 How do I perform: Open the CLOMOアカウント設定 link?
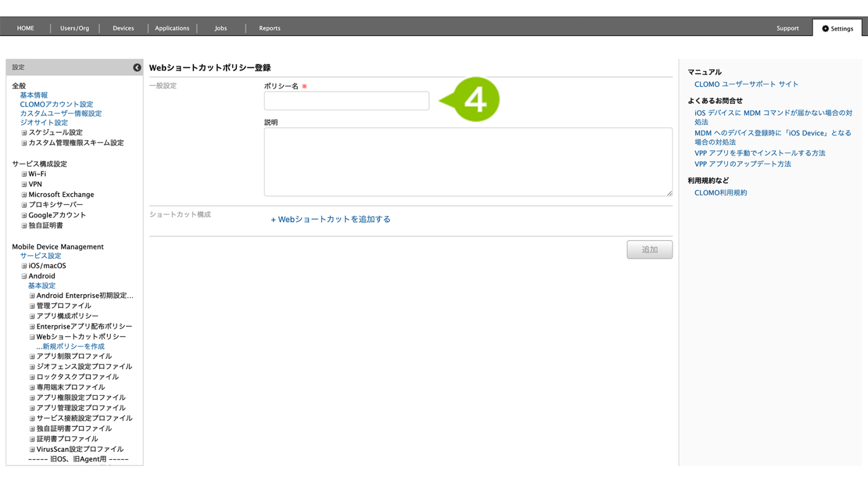tap(57, 104)
